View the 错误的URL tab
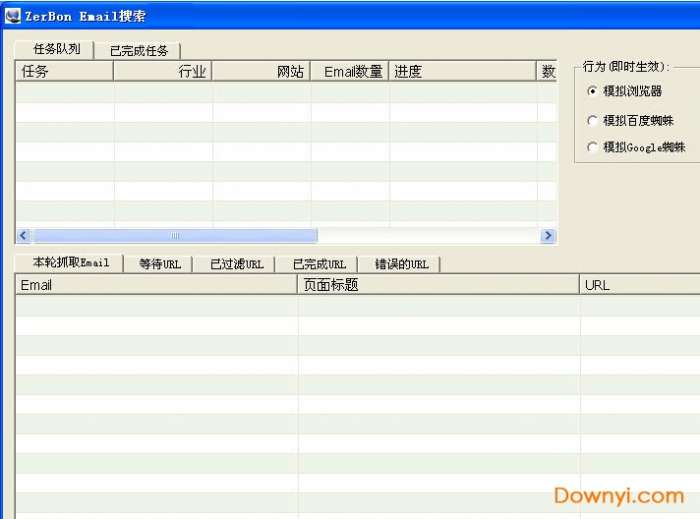The height and width of the screenshot is (519, 700). point(401,264)
